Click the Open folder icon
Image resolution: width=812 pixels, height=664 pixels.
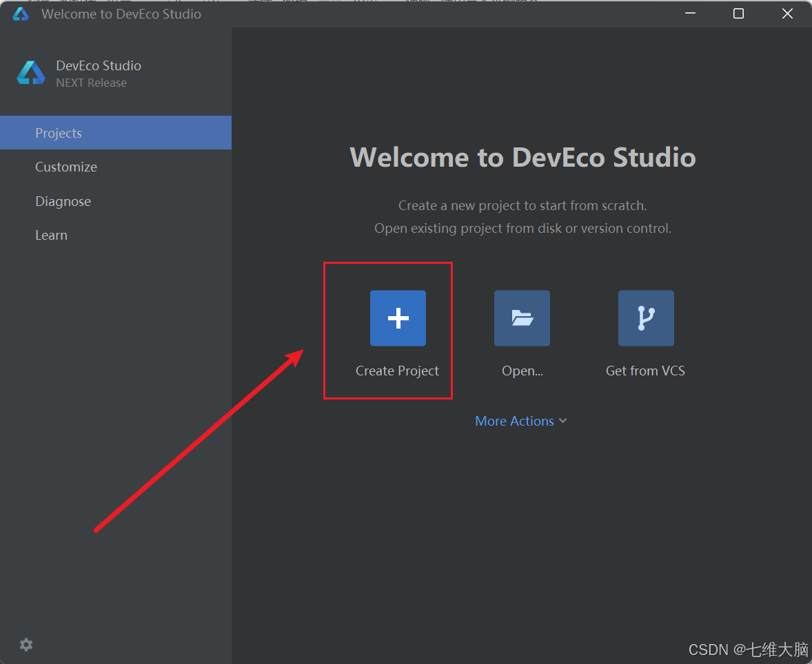522,318
